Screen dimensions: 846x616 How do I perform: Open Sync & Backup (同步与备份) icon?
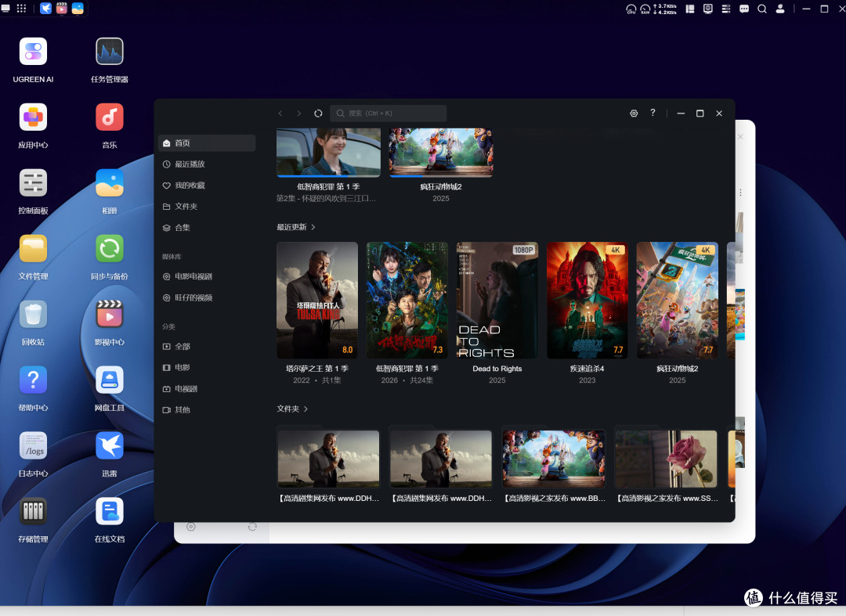(x=110, y=248)
